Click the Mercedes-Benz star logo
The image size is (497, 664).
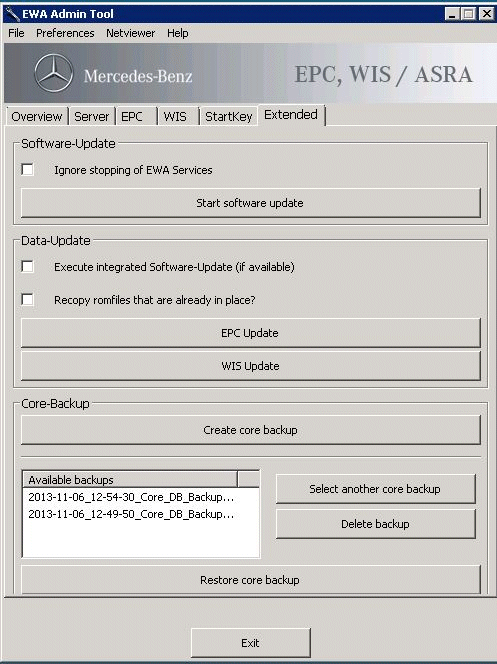coord(53,73)
